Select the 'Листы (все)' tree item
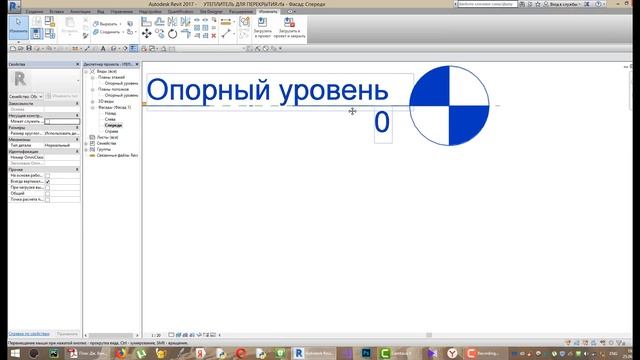Image resolution: width=640 pixels, height=360 pixels. pos(107,138)
